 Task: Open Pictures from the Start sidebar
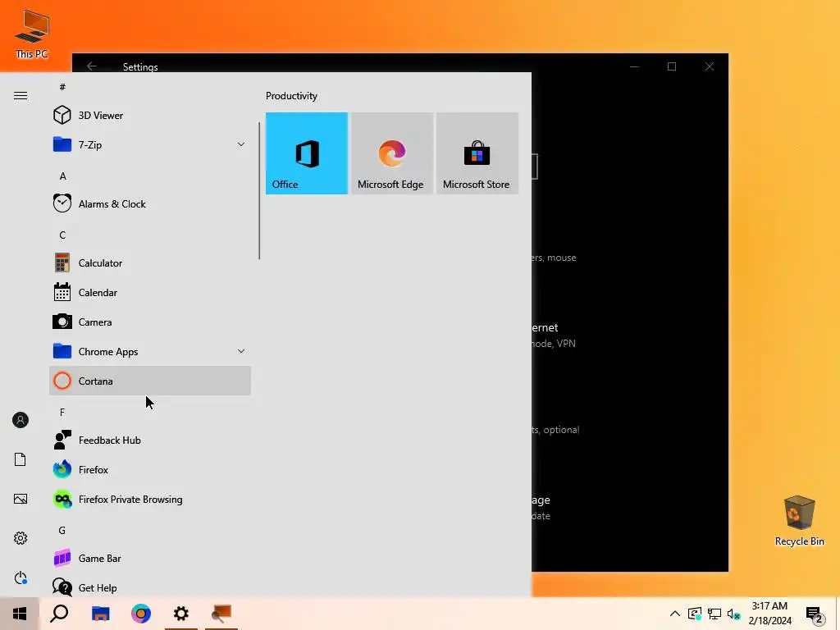(21, 499)
